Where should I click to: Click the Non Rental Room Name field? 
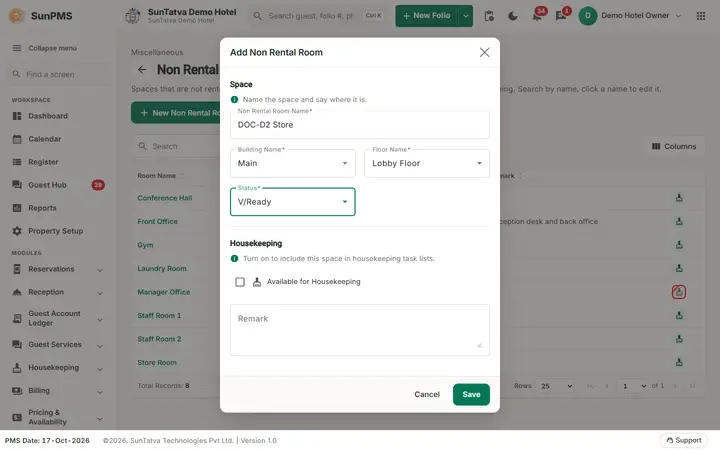[x=360, y=124]
